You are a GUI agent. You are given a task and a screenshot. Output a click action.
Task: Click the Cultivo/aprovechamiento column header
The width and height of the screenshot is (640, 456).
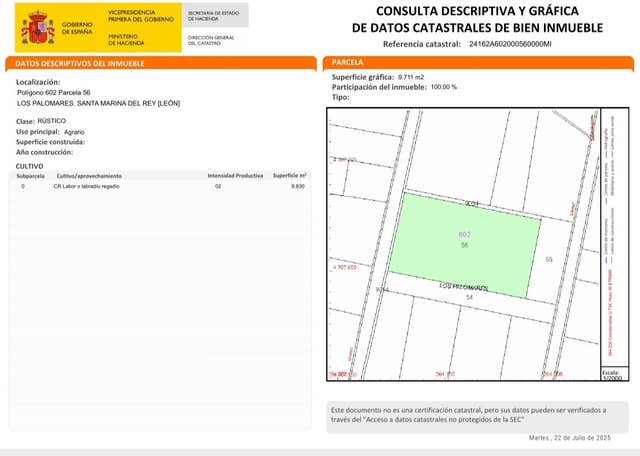[89, 175]
